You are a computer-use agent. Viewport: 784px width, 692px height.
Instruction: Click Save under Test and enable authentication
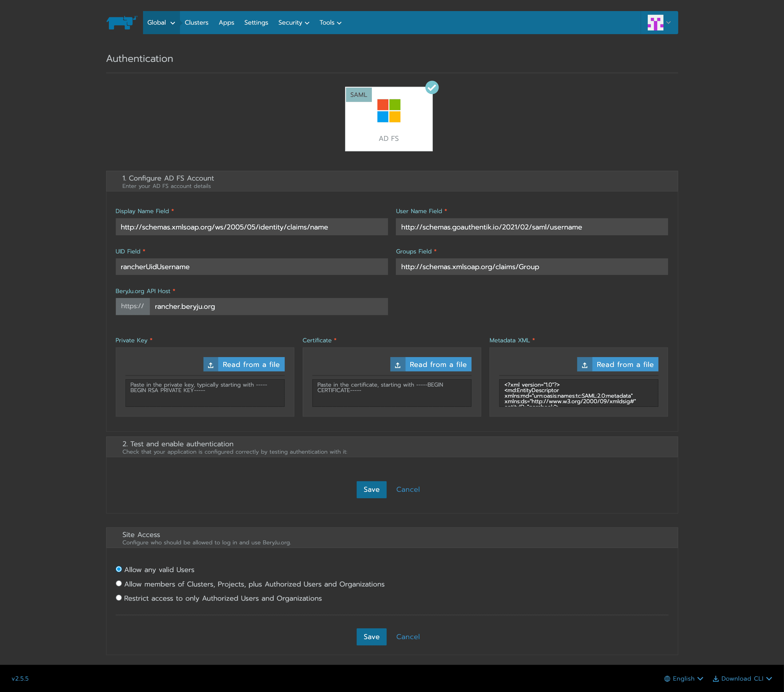pos(371,489)
